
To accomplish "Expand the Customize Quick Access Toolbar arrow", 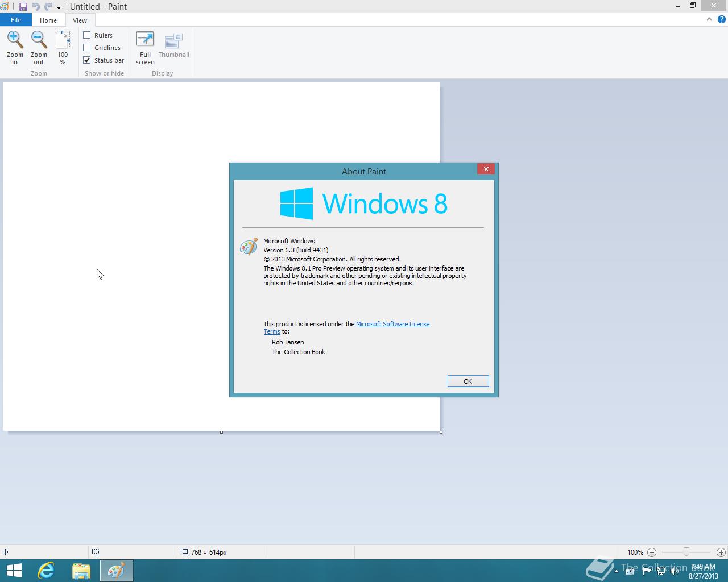I will point(59,7).
